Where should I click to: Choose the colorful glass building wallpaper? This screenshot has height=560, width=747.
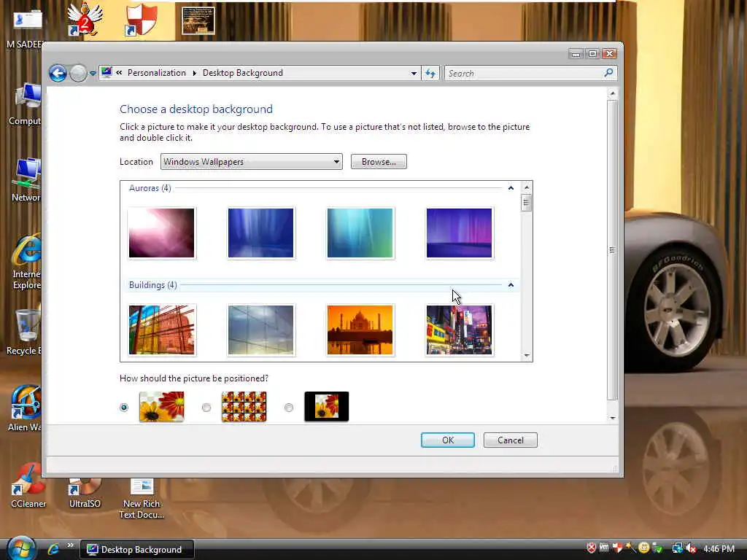point(161,330)
